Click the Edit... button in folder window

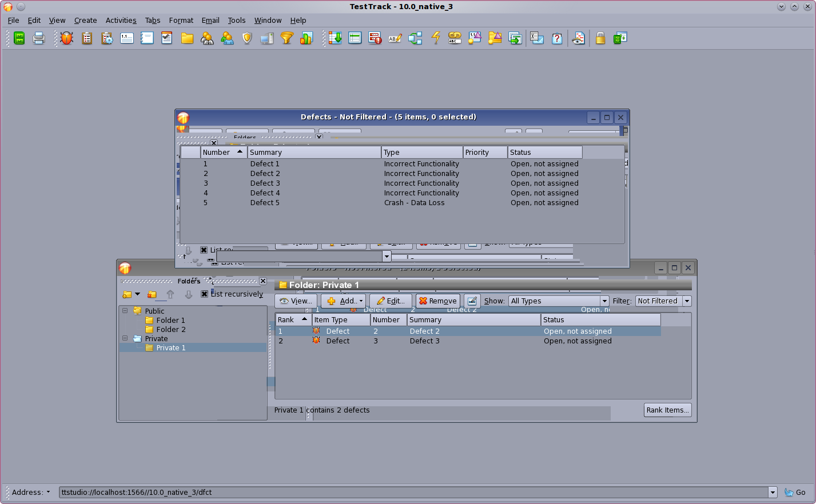click(x=391, y=301)
